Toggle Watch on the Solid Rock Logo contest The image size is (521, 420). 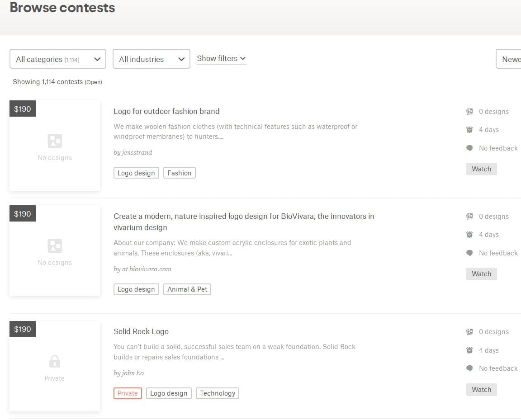coord(482,389)
